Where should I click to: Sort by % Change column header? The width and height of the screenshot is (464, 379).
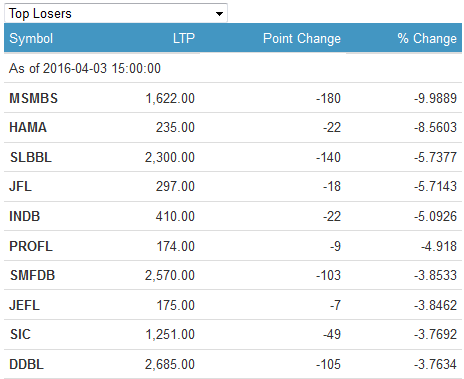click(x=427, y=38)
